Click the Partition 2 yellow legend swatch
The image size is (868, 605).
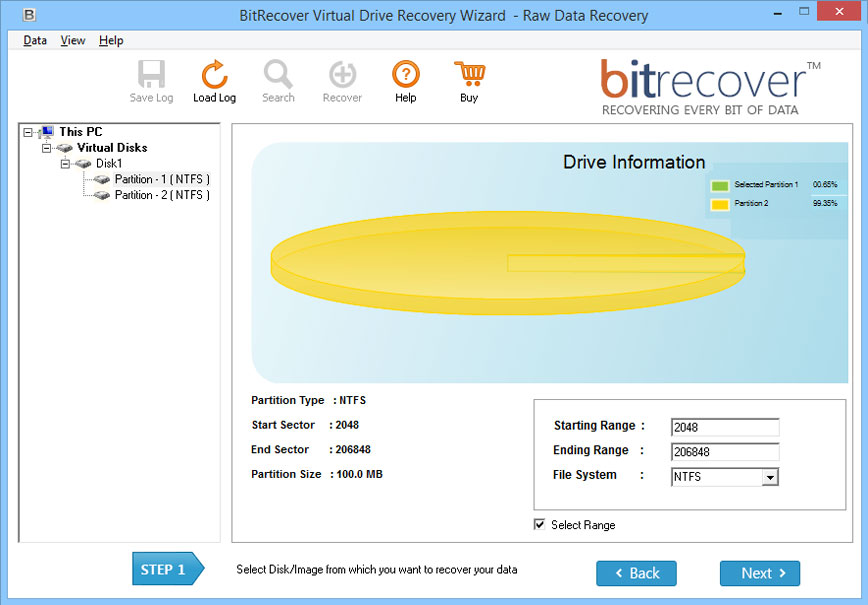click(x=722, y=203)
